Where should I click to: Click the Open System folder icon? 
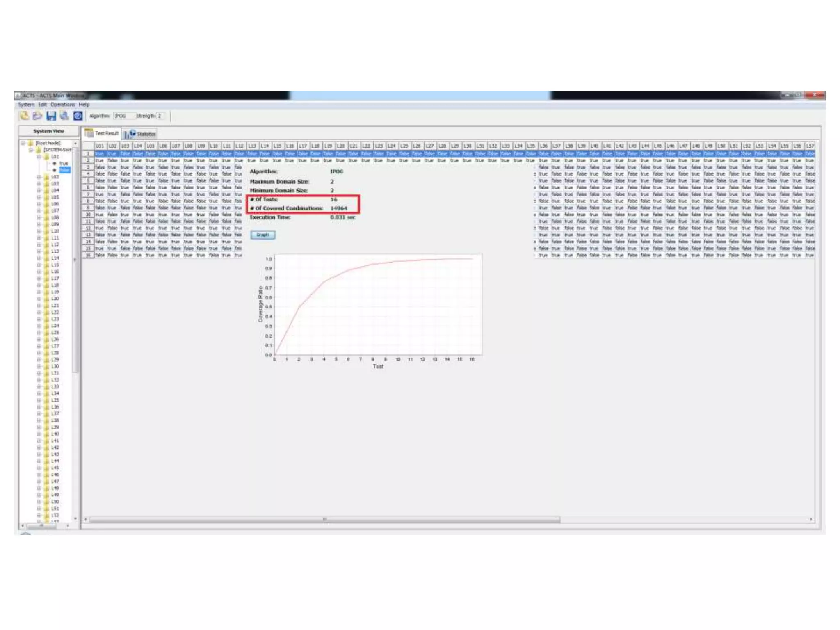click(x=37, y=116)
